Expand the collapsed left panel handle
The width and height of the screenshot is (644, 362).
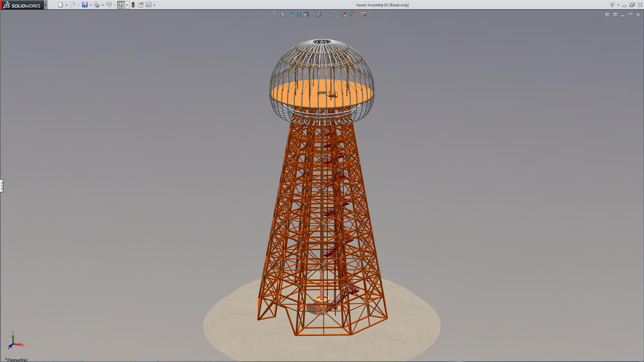(x=2, y=185)
